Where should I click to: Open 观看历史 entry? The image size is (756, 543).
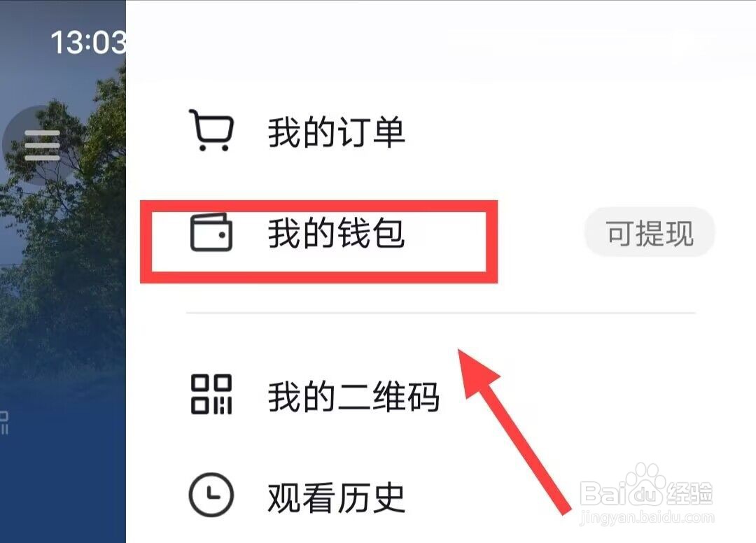336,498
